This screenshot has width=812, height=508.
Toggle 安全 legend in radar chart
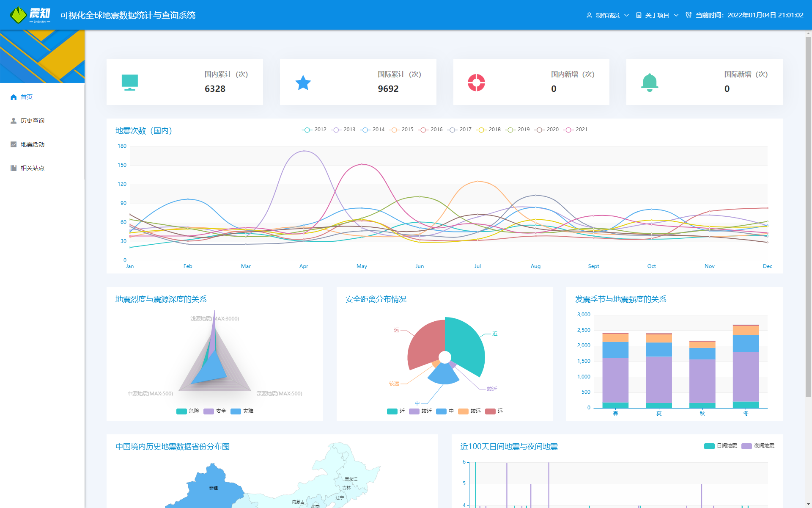(215, 411)
